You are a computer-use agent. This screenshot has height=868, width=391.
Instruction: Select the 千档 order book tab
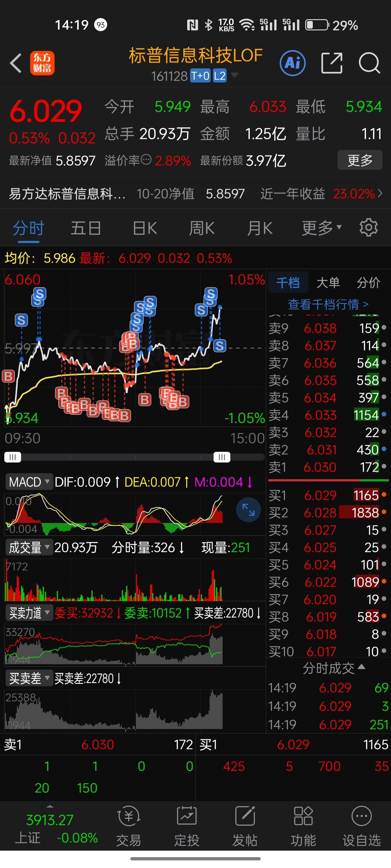[x=288, y=282]
